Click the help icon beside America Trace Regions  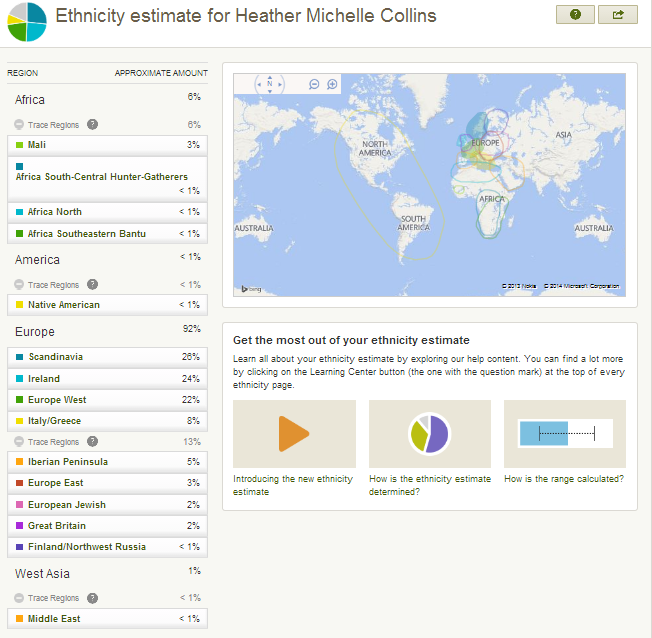pyautogui.click(x=92, y=284)
